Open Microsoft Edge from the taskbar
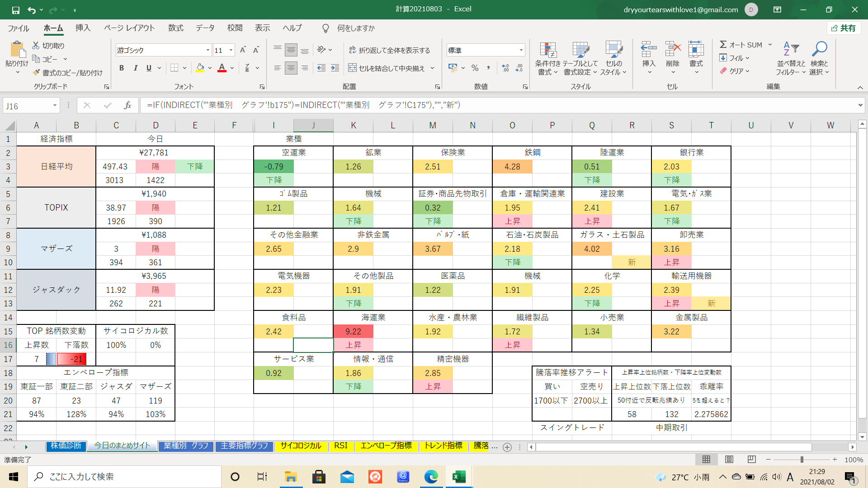This screenshot has height=488, width=868. 431,477
